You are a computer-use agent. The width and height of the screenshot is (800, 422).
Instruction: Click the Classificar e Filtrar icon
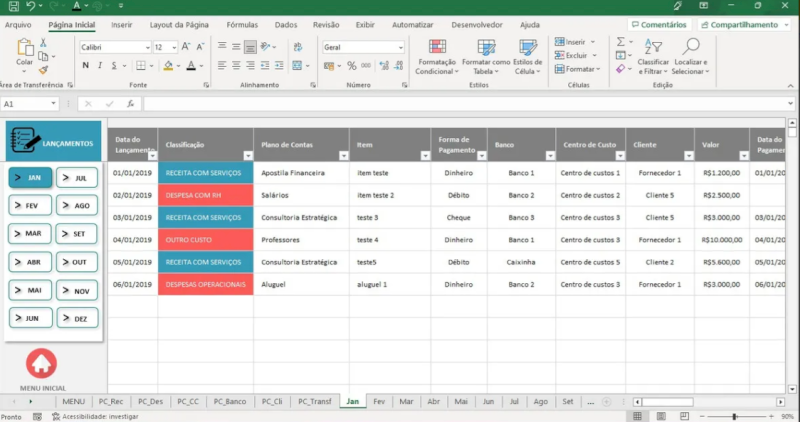pos(653,56)
